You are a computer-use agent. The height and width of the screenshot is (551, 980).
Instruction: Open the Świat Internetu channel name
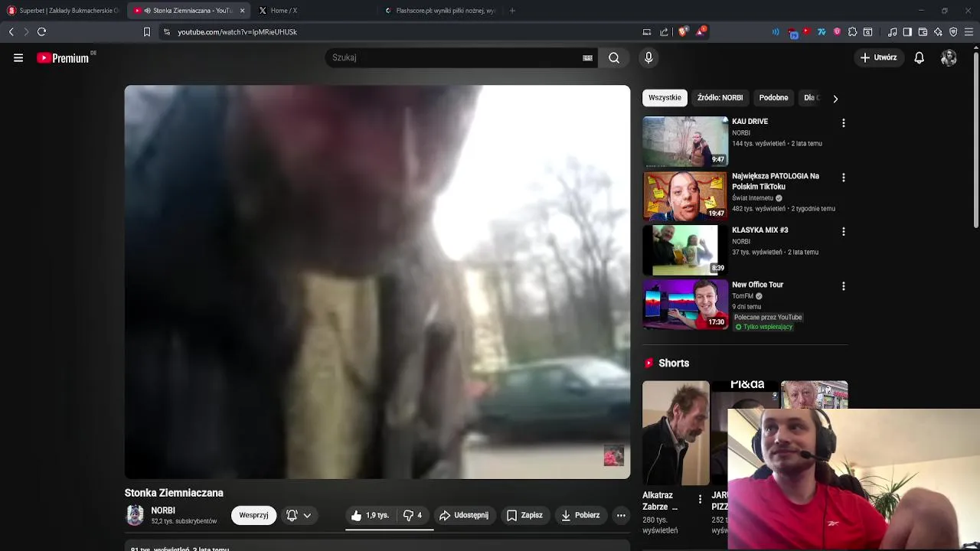[753, 198]
